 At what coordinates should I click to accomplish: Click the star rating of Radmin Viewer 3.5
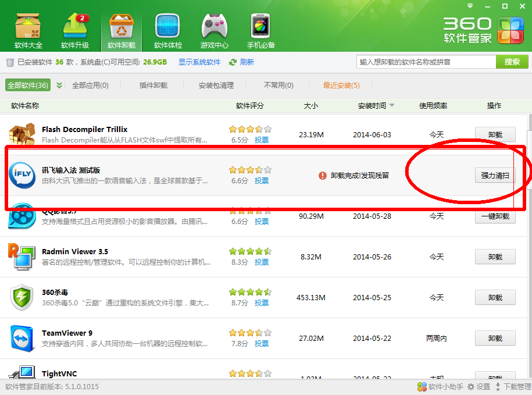(x=251, y=251)
